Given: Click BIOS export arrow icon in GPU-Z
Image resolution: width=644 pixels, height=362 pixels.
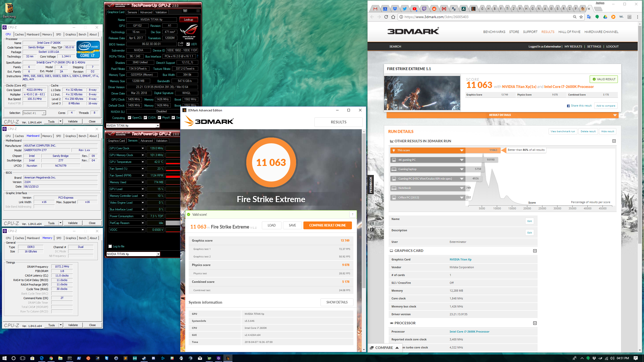Looking at the screenshot, I should pyautogui.click(x=181, y=44).
